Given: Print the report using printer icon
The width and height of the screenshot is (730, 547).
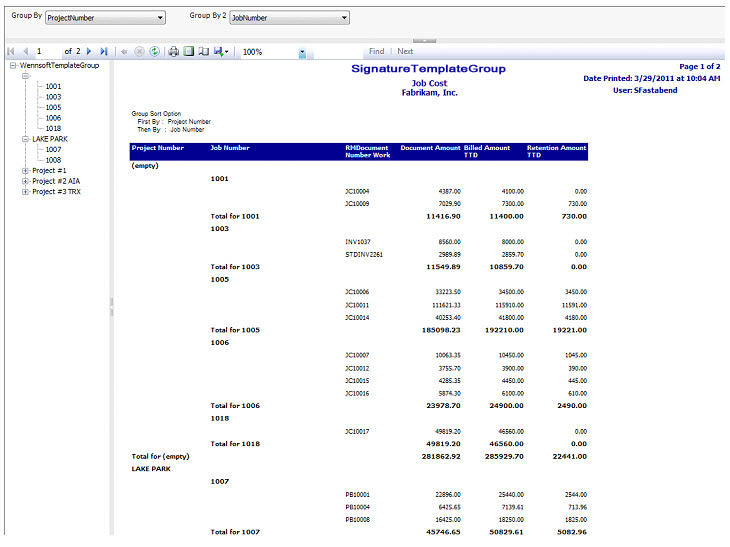Looking at the screenshot, I should [x=174, y=51].
